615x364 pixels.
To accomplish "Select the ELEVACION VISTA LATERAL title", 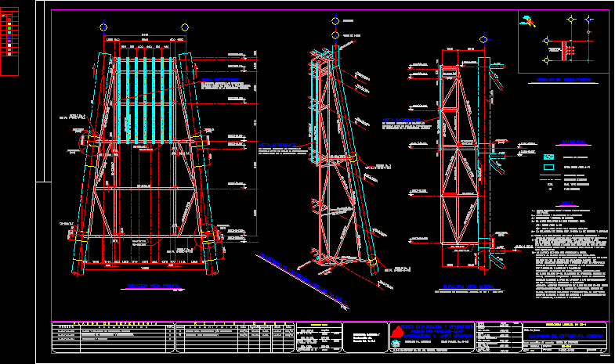I will pos(468,287).
